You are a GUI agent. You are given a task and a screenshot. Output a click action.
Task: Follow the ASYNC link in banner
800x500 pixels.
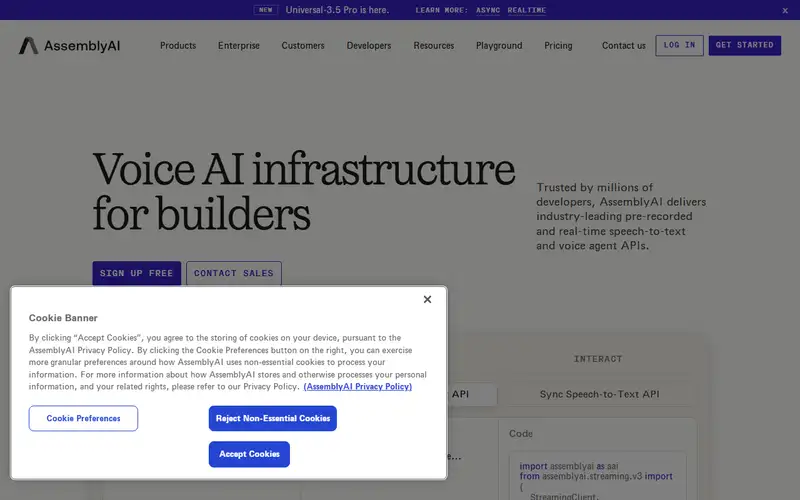click(x=488, y=10)
